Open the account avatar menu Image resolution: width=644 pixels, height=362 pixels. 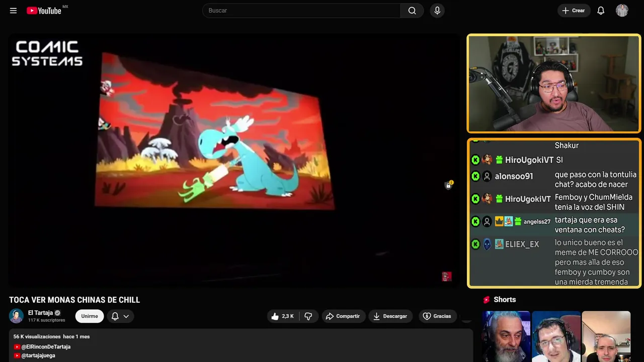pyautogui.click(x=622, y=11)
